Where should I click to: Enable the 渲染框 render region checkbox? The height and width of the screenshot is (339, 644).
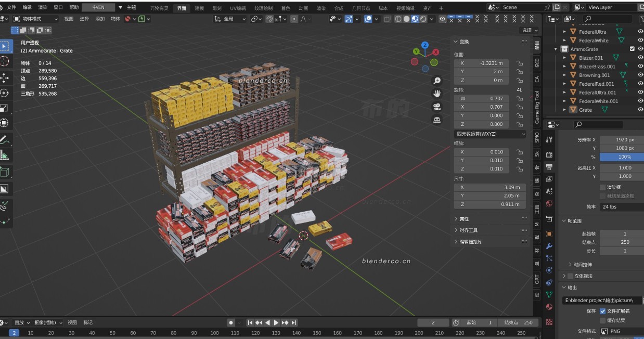pyautogui.click(x=603, y=187)
